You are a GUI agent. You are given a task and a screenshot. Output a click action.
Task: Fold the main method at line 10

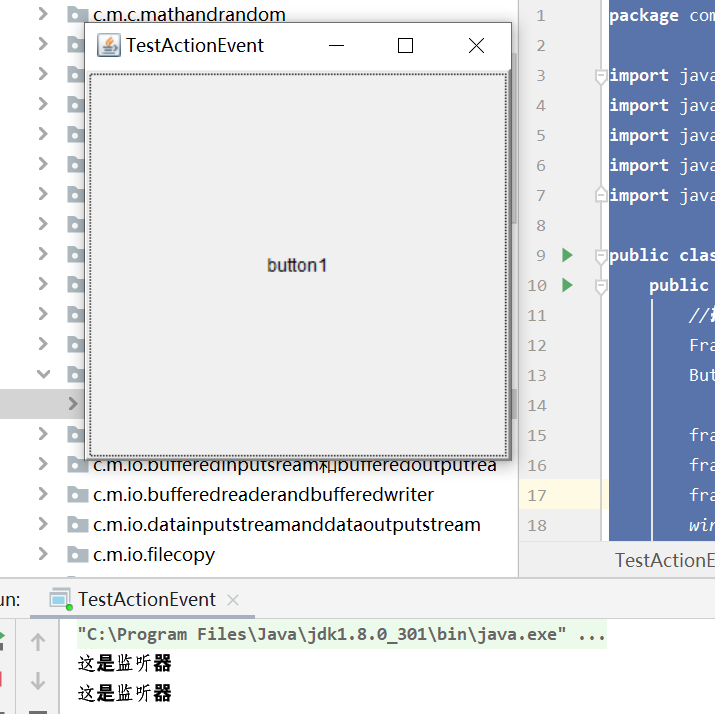tap(601, 286)
